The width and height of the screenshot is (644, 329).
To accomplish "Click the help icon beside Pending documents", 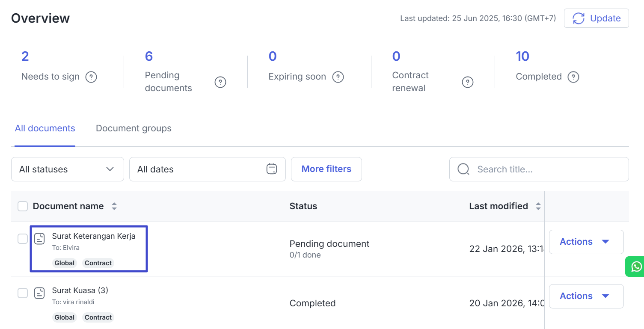I will click(220, 82).
